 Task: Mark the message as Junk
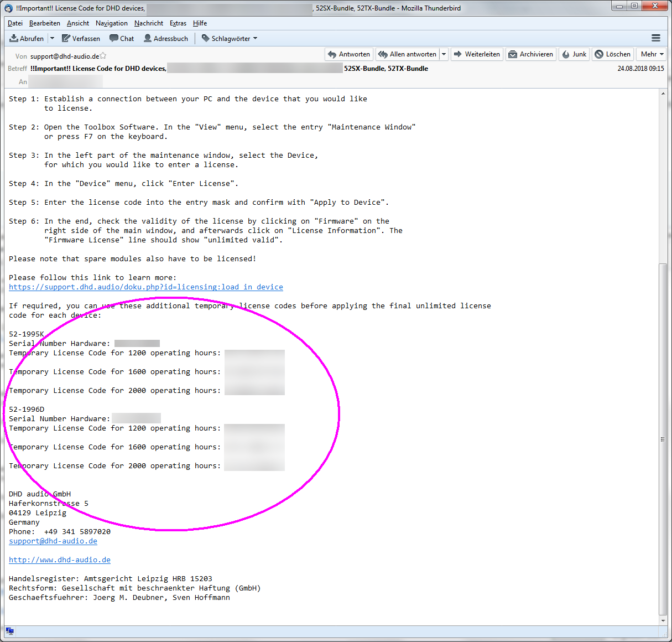coord(574,54)
